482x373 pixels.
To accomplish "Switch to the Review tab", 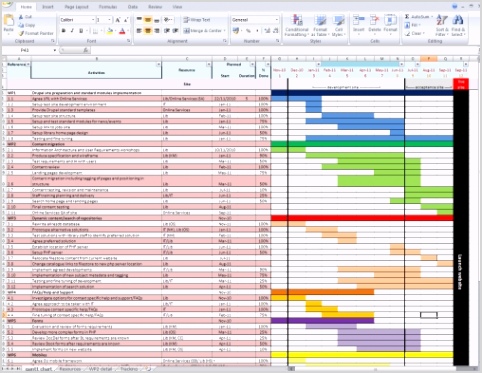I will (155, 7).
